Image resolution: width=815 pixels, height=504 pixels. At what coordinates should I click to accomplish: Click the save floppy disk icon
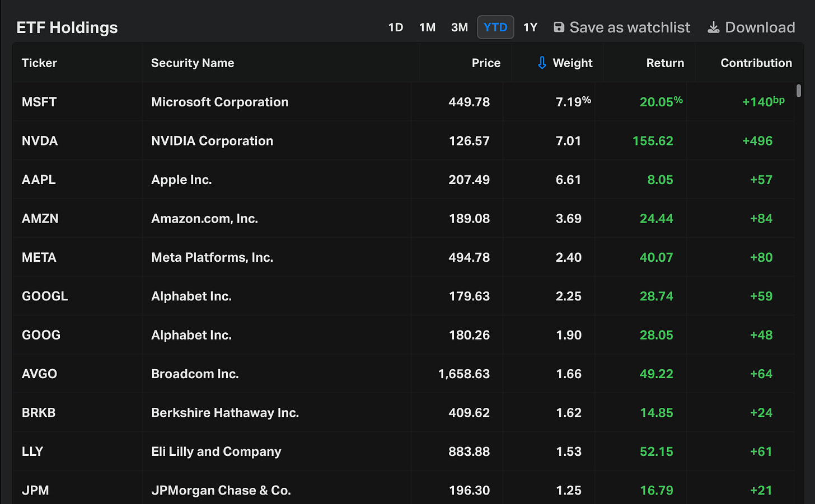click(x=559, y=27)
